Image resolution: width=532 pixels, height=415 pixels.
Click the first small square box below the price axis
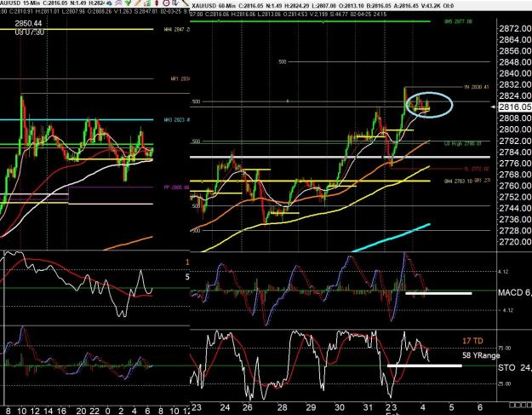(512, 405)
